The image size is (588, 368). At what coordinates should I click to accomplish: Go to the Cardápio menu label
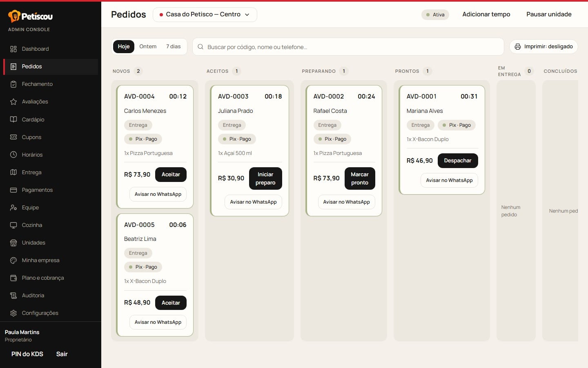coord(33,119)
